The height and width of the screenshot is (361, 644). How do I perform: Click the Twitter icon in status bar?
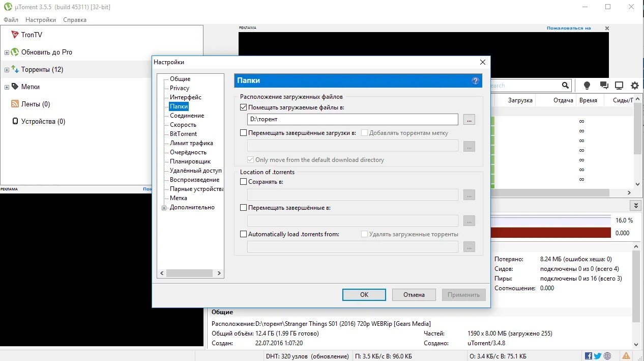point(598,356)
